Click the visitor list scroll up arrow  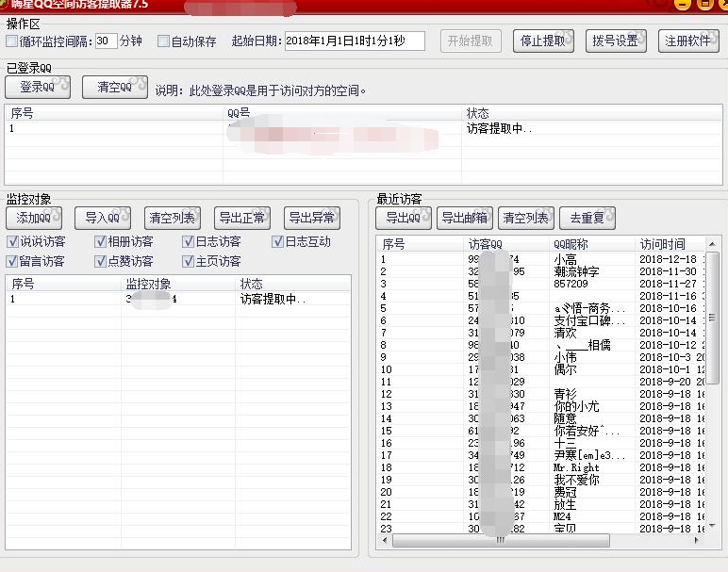click(x=712, y=243)
